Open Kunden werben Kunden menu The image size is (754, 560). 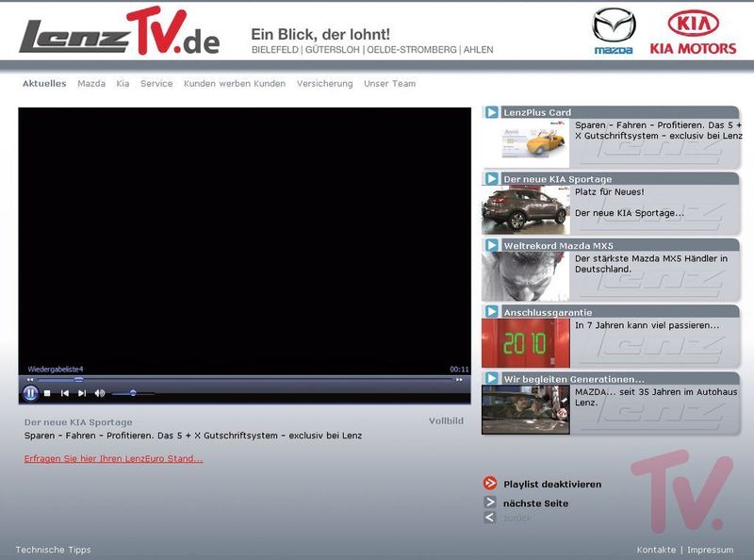pyautogui.click(x=235, y=83)
